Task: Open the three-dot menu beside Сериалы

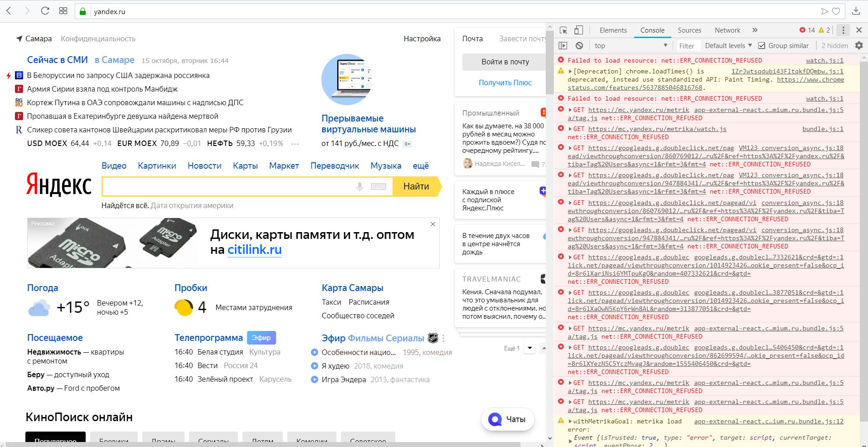Action: coord(443,338)
